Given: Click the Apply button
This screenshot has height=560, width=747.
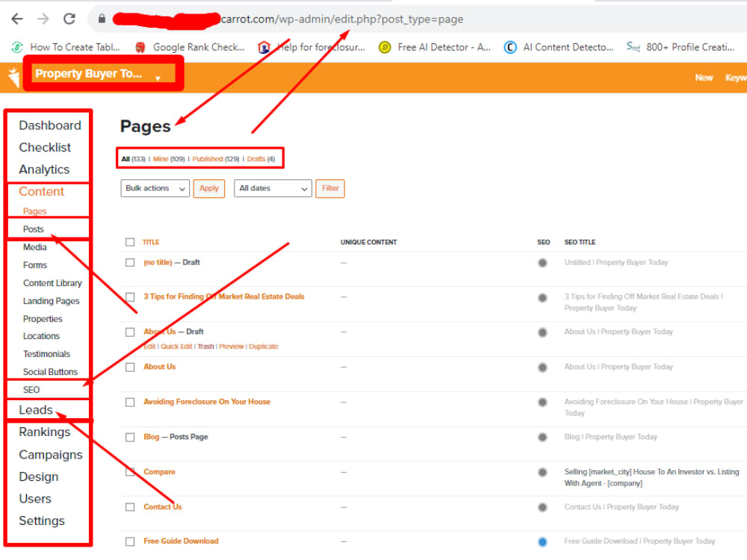Looking at the screenshot, I should point(209,189).
